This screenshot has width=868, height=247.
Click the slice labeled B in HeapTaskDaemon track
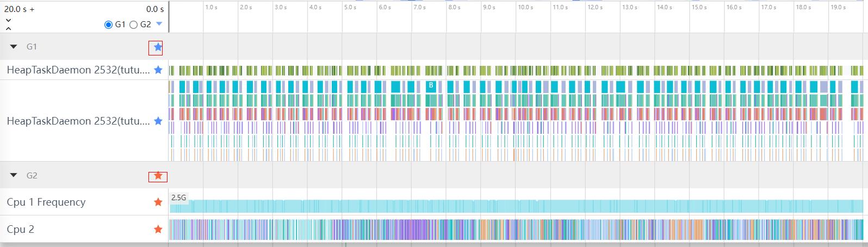(x=431, y=85)
